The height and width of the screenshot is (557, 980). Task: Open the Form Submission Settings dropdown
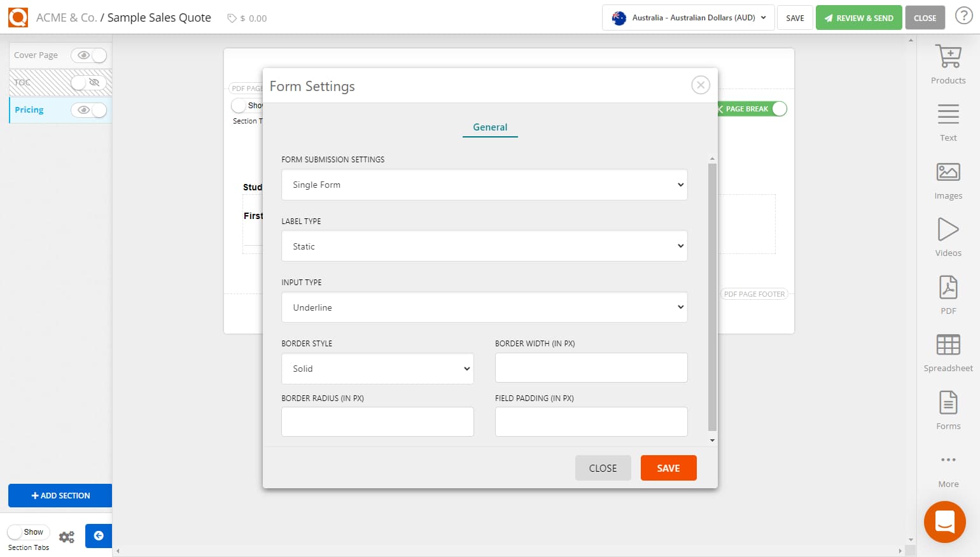(484, 185)
